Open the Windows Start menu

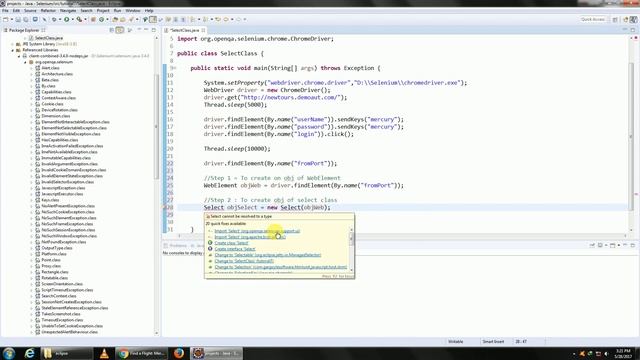pyautogui.click(x=9, y=353)
